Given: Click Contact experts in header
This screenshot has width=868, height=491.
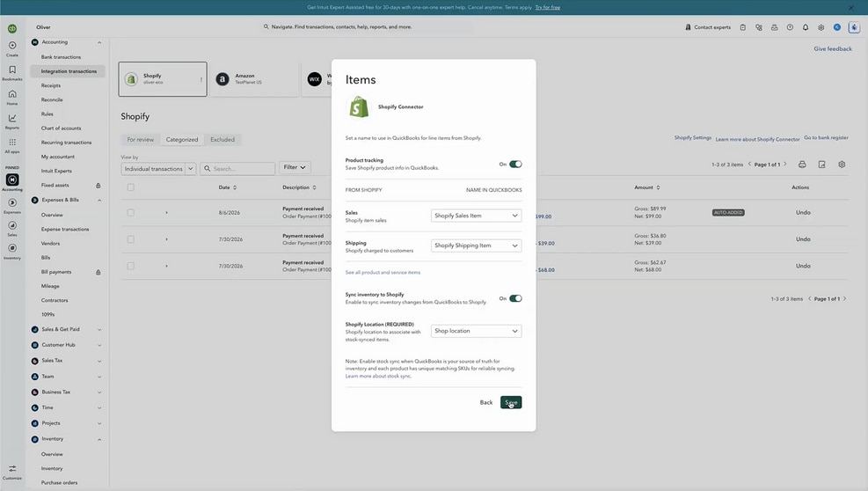Looking at the screenshot, I should (708, 27).
